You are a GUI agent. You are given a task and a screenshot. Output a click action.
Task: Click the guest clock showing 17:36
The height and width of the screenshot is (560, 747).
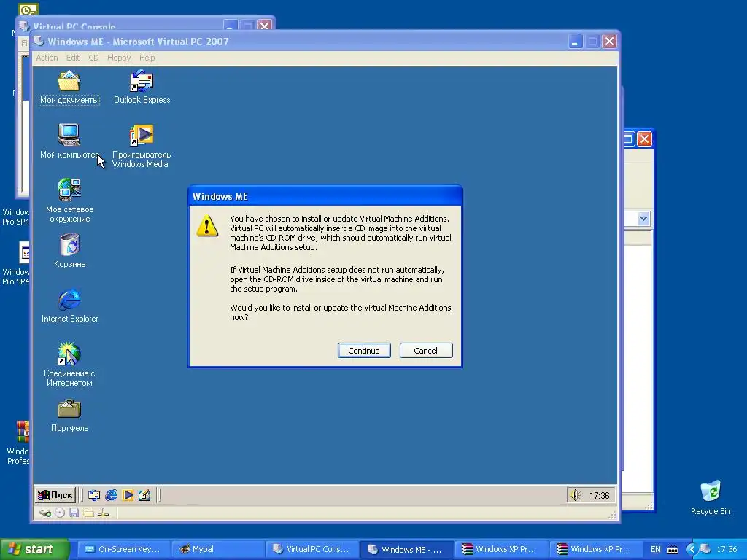click(x=599, y=496)
